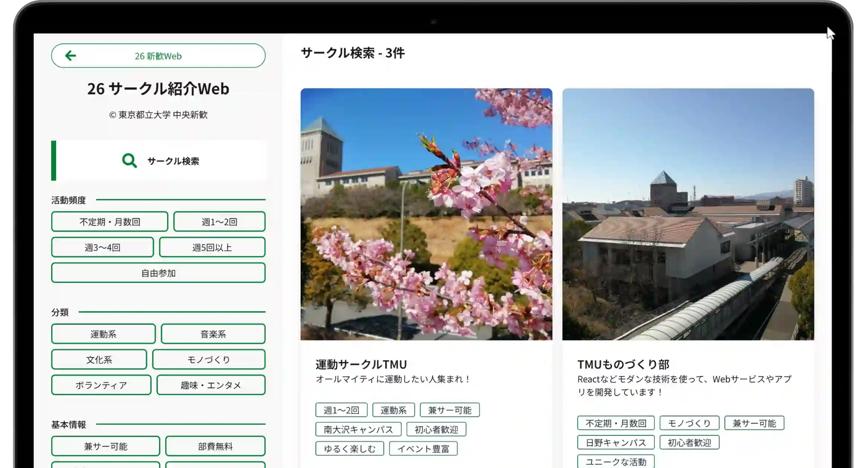The height and width of the screenshot is (468, 868).
Task: Click the back arrow icon
Action: click(x=70, y=56)
